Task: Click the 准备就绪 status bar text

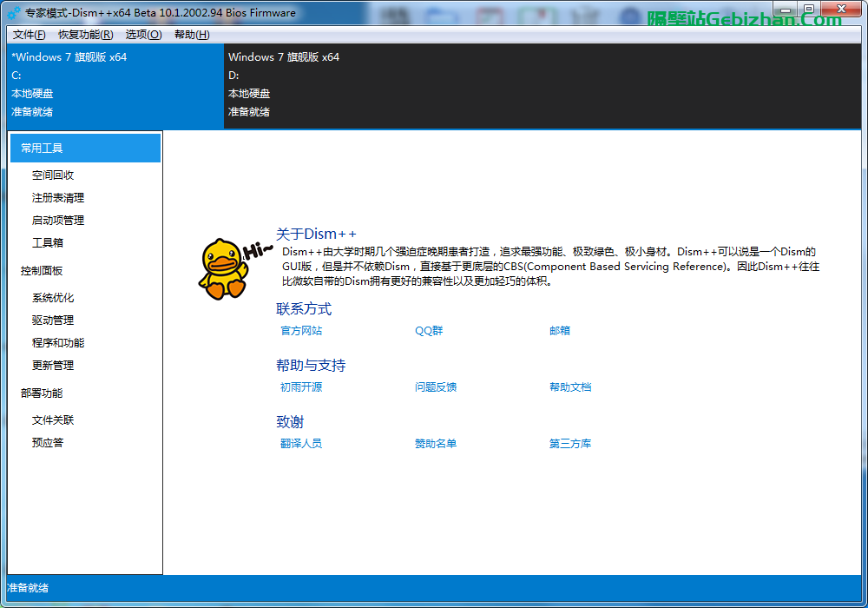Action: tap(28, 587)
